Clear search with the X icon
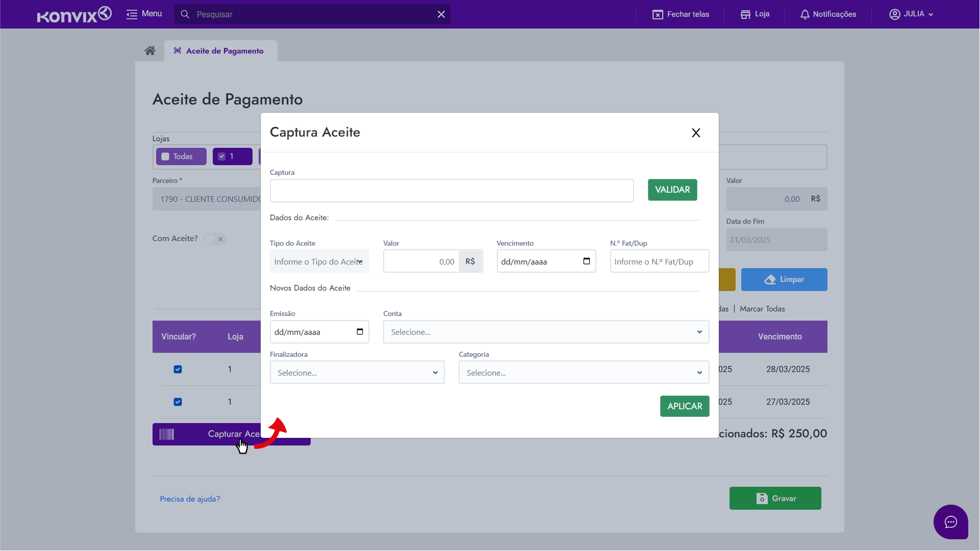Image resolution: width=980 pixels, height=551 pixels. [441, 14]
